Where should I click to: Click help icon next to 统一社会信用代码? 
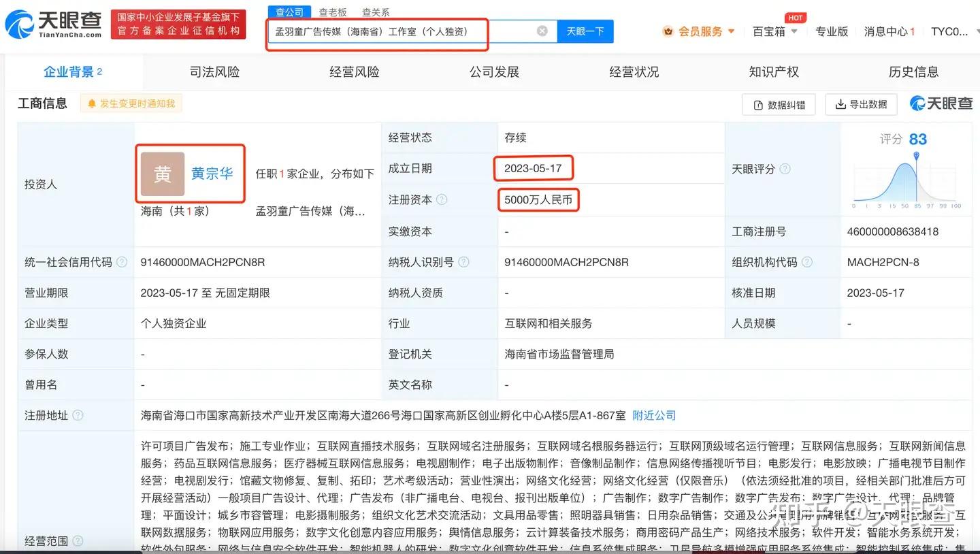tap(122, 262)
